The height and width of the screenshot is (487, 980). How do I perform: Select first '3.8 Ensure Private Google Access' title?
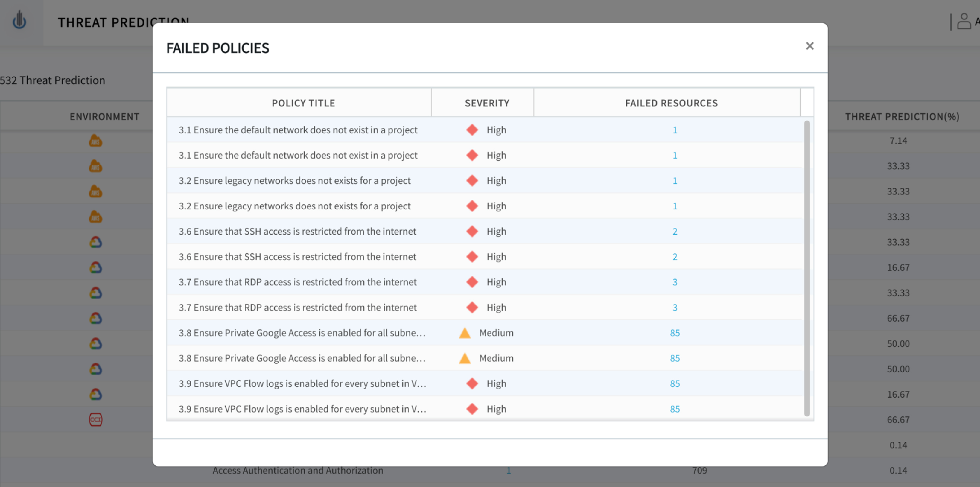click(x=302, y=333)
